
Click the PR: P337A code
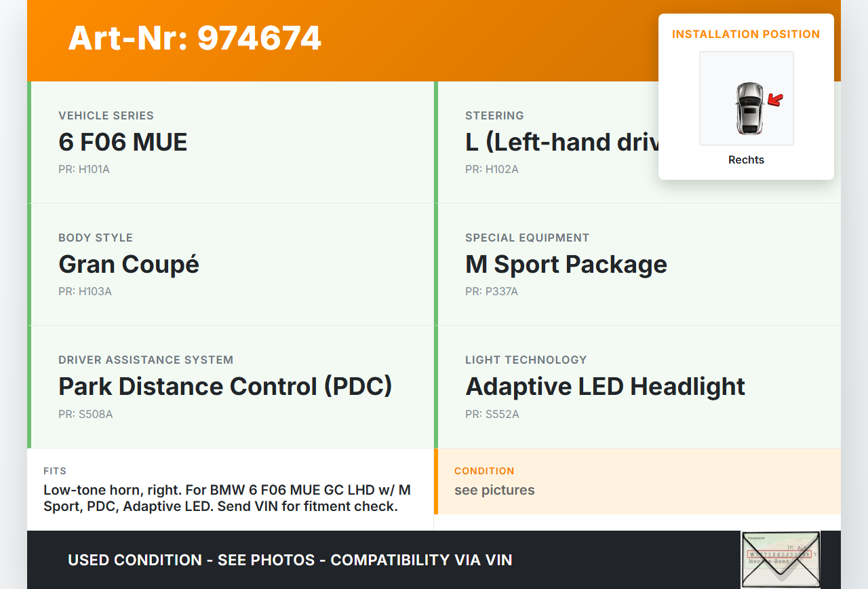(491, 291)
